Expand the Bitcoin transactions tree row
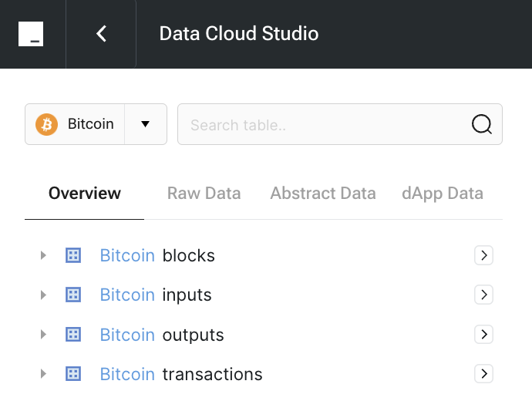Screen dimensions: 532x401 [x=43, y=373]
